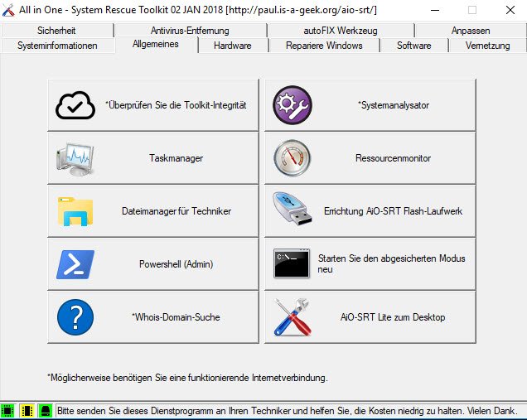Viewport: 527px width, 420px height.
Task: Click AiO-SRT Lite zum Desktop
Action: click(370, 317)
